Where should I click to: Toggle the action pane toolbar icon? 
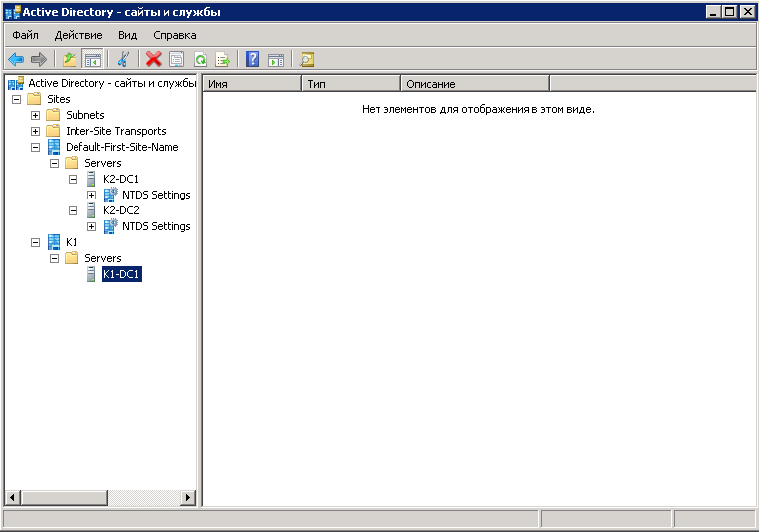pyautogui.click(x=276, y=59)
